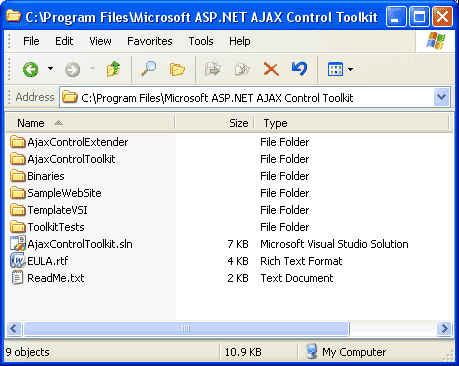Viewport: 459px width, 366px height.
Task: Click the green Back arrow button
Action: (31, 69)
